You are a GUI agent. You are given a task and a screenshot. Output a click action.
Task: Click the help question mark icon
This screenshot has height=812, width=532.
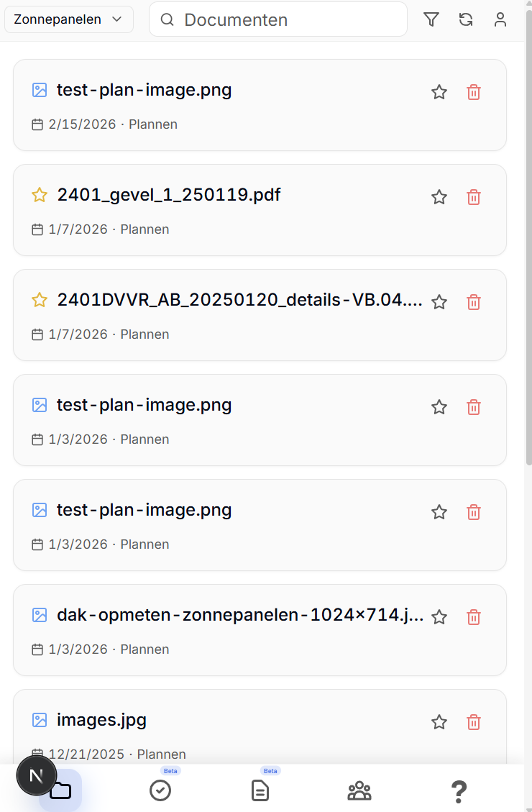pos(459,790)
